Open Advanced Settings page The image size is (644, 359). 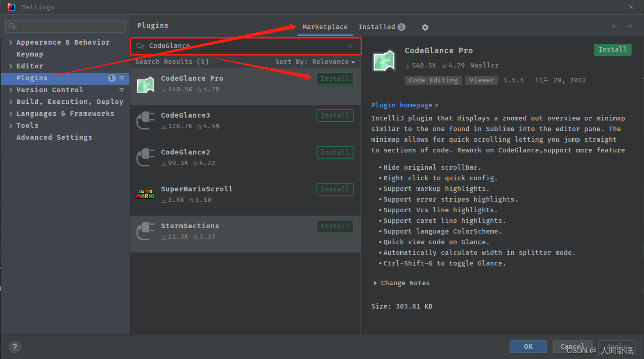(x=54, y=137)
